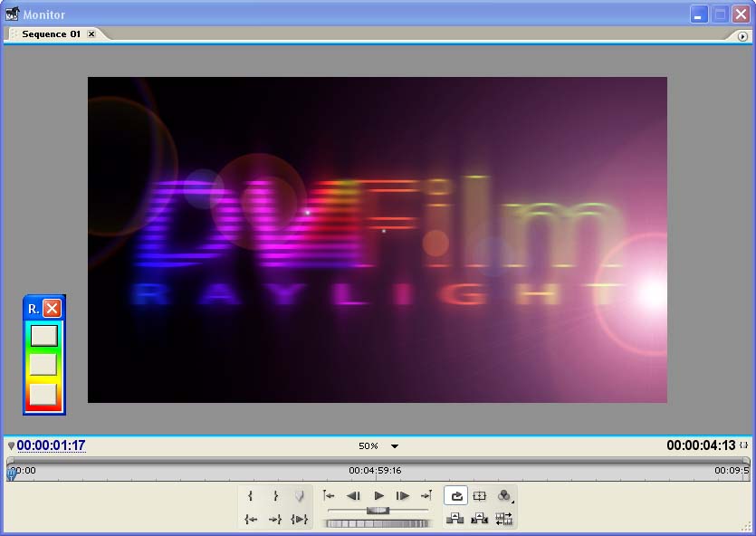Add an unnumbered marker with the marker icon

[300, 495]
